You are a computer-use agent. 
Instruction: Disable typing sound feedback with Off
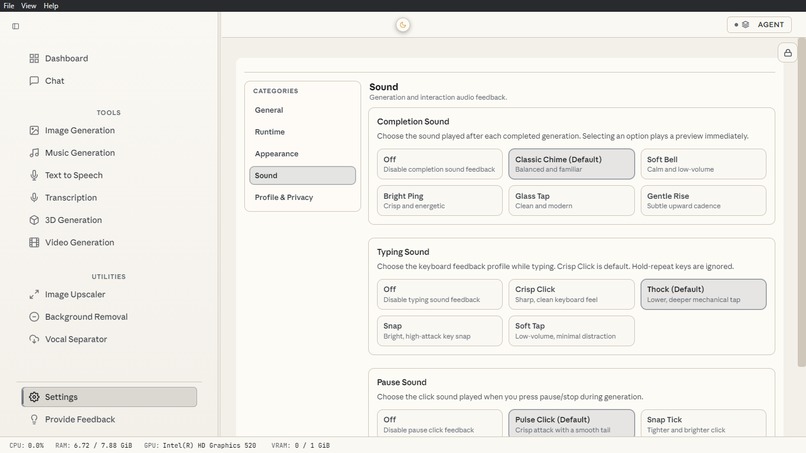pyautogui.click(x=439, y=294)
